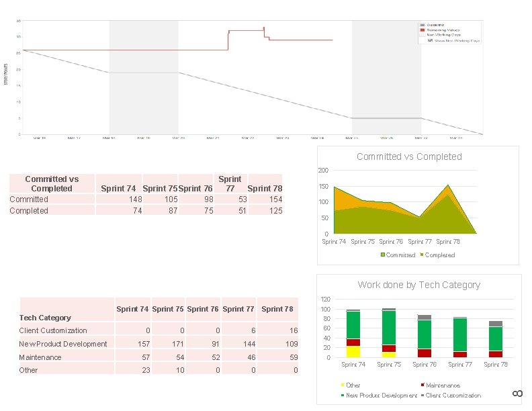Click the slide number 8 in the corner
532x411 pixels.
(517, 394)
